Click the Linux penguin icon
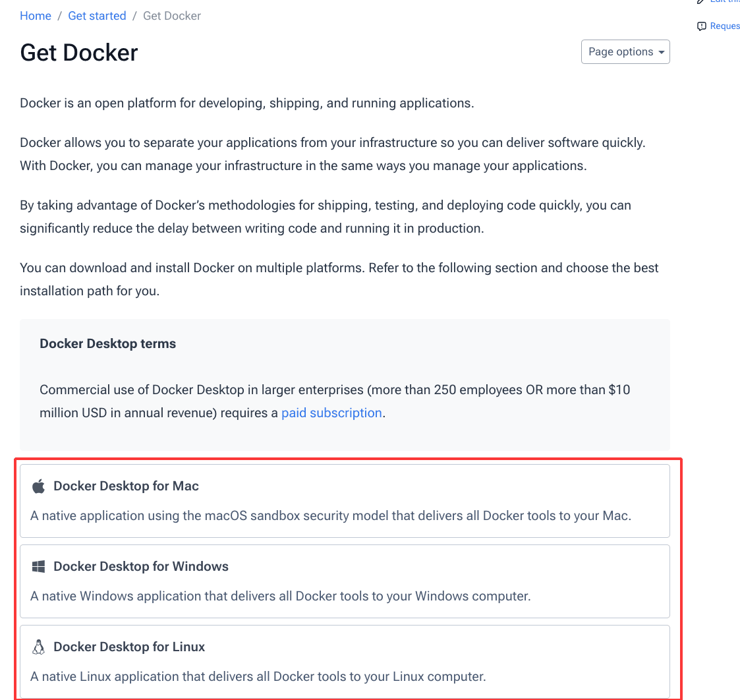 39,647
